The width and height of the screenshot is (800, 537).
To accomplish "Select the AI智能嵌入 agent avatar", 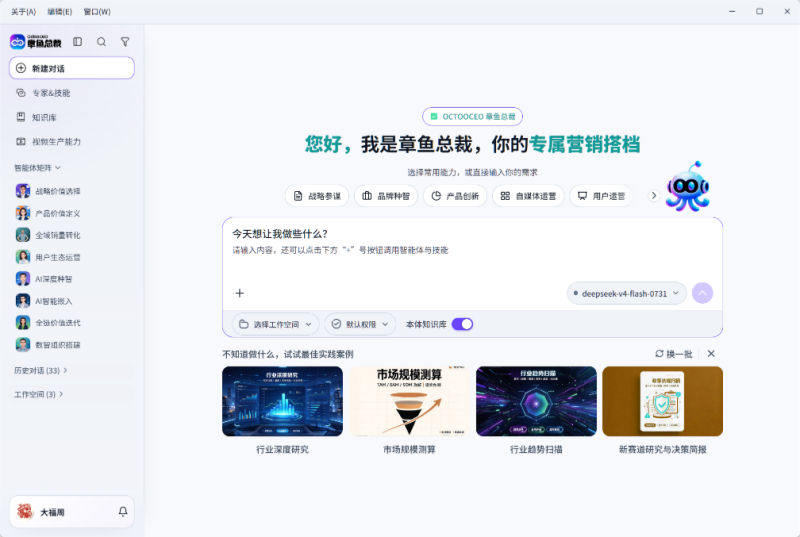I will (23, 301).
